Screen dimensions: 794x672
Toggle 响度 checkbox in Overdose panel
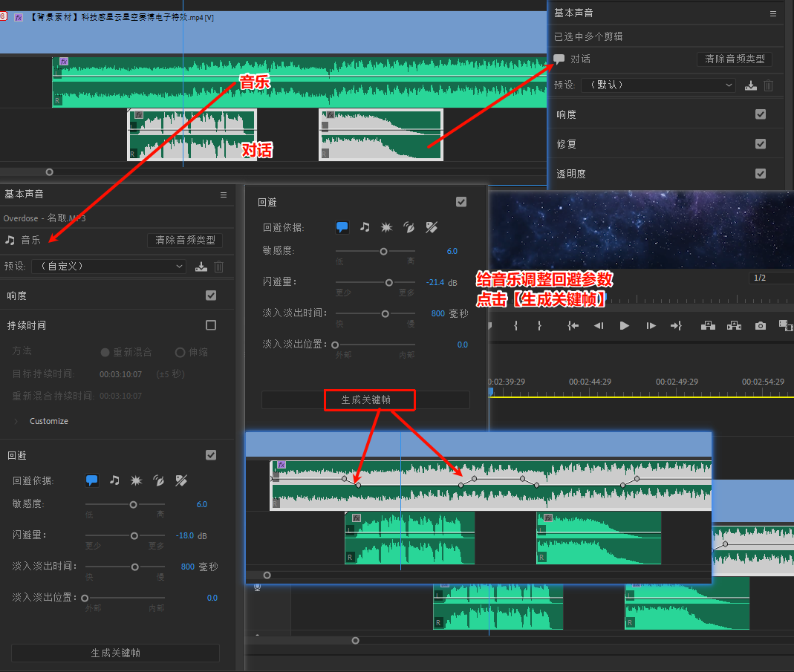click(211, 296)
